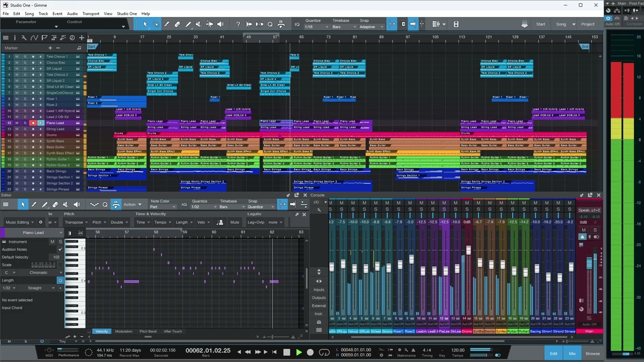Mute the Tele Chorus 1 track
Image resolution: width=644 pixels, height=362 pixels.
tap(17, 56)
